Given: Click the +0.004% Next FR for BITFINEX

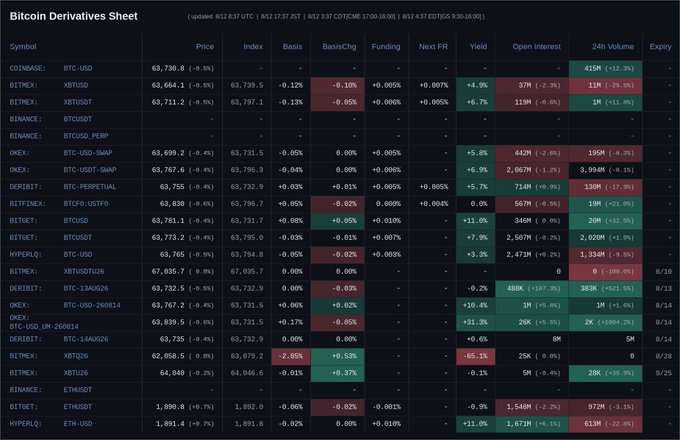Looking at the screenshot, I should click(434, 204).
